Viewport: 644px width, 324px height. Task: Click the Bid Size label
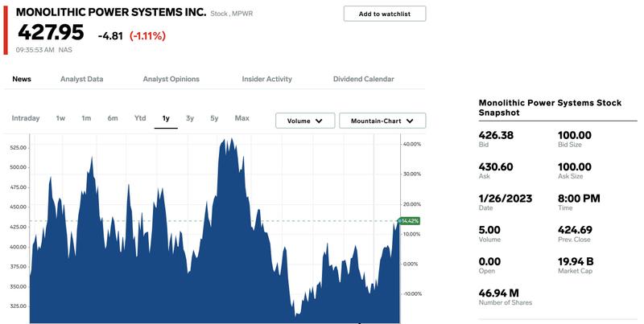[570, 145]
